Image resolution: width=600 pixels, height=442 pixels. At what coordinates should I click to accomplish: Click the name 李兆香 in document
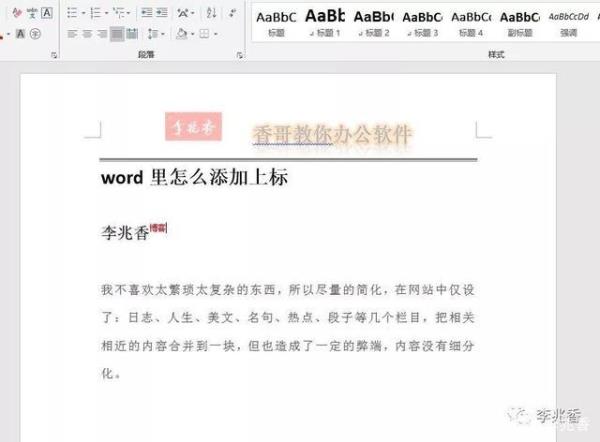coord(125,233)
